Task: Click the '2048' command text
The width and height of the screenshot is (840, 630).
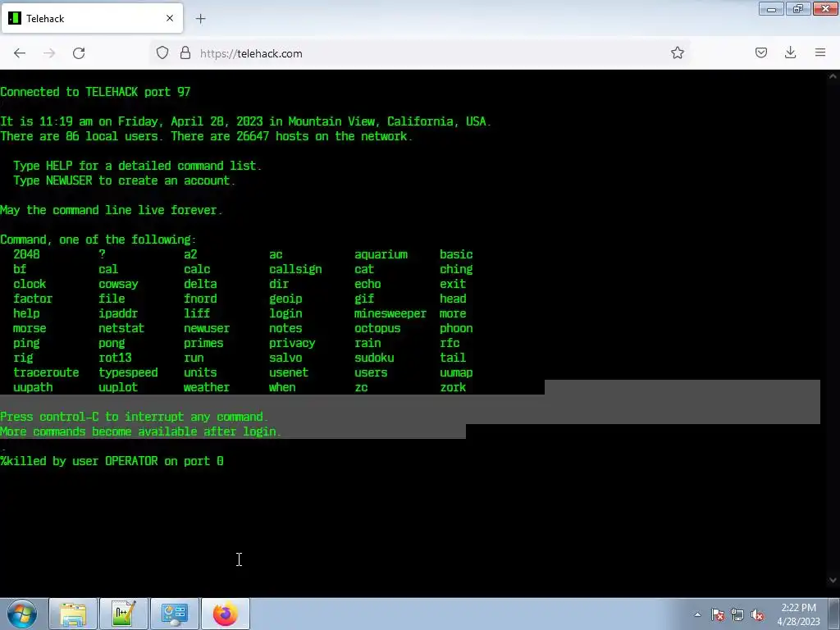Action: 26,254
